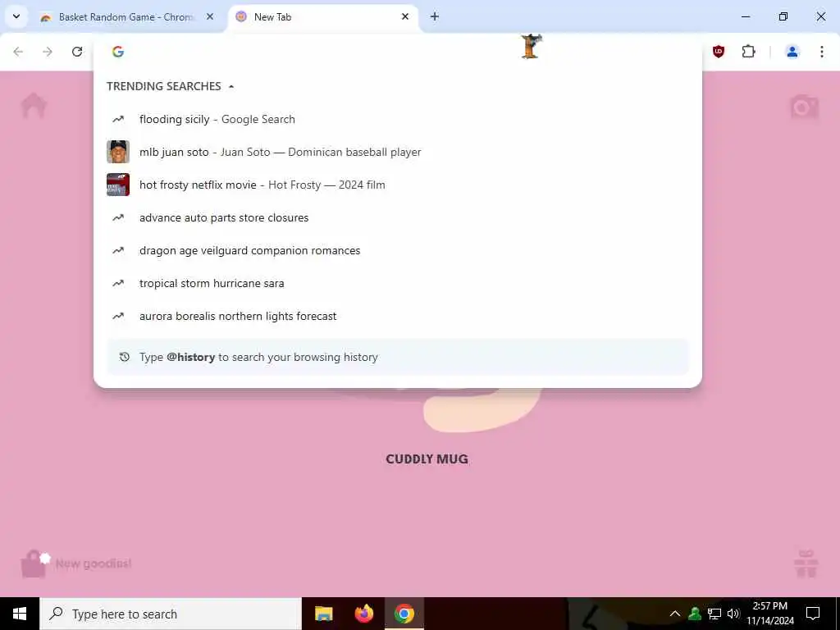The height and width of the screenshot is (630, 840).
Task: Click into the address bar input
Action: (396, 52)
